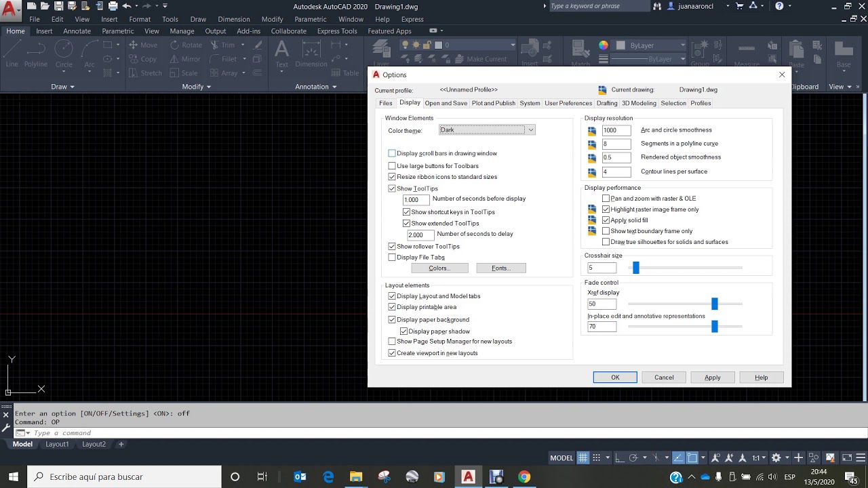Screen dimensions: 868x488
Task: Toggle the Apply solid fill checkbox
Action: [606, 220]
